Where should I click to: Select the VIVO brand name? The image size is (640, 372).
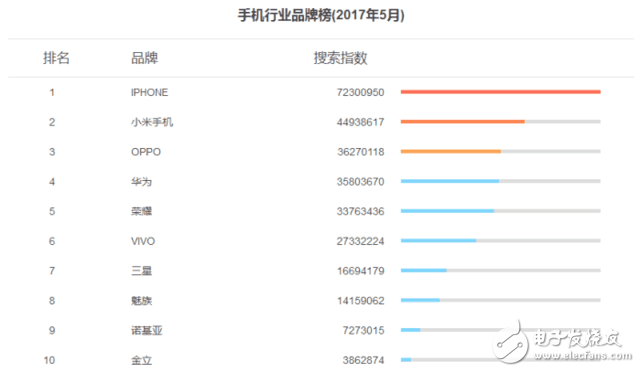pyautogui.click(x=143, y=241)
